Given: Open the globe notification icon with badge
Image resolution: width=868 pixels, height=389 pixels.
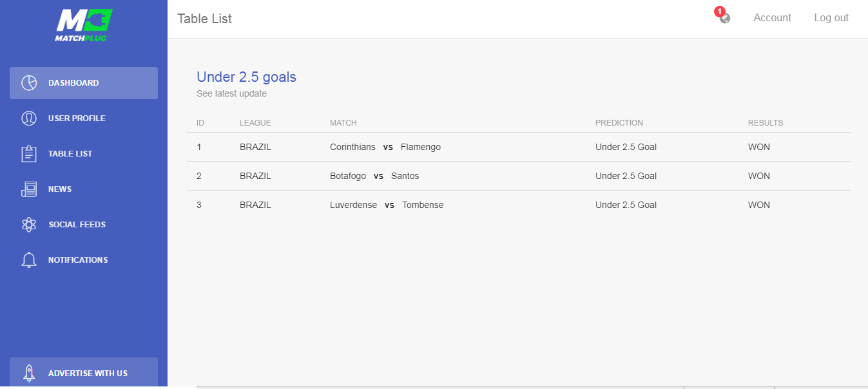Looking at the screenshot, I should click(x=723, y=16).
